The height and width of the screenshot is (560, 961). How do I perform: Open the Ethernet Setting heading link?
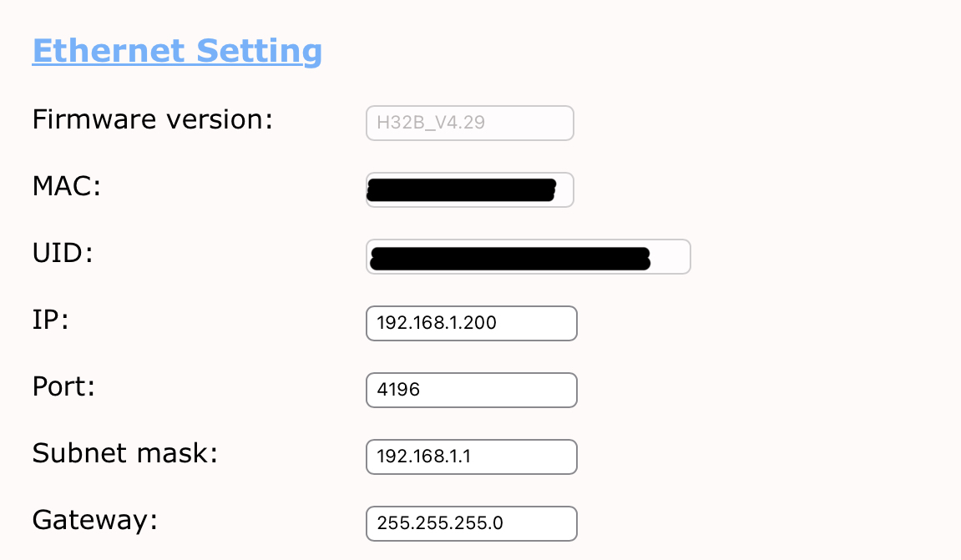point(177,51)
